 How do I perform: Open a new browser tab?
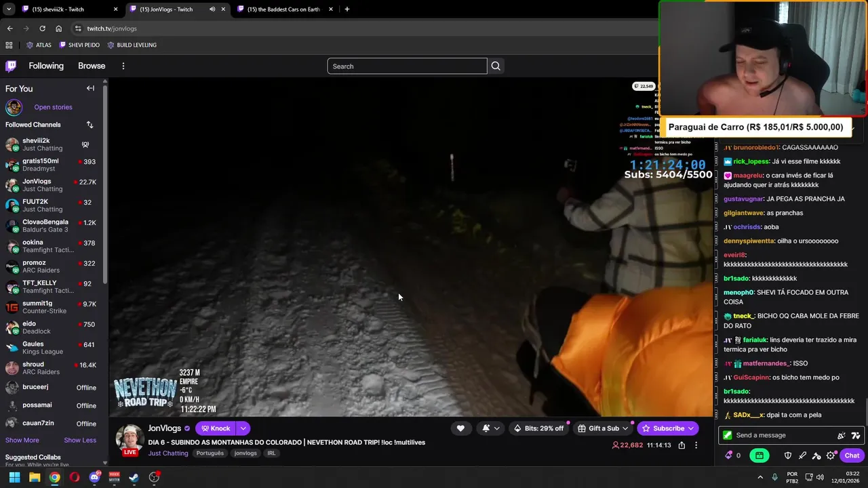pyautogui.click(x=347, y=9)
